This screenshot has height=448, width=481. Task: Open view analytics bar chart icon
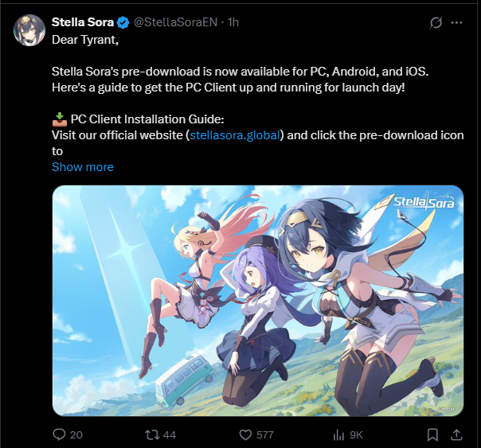click(338, 434)
